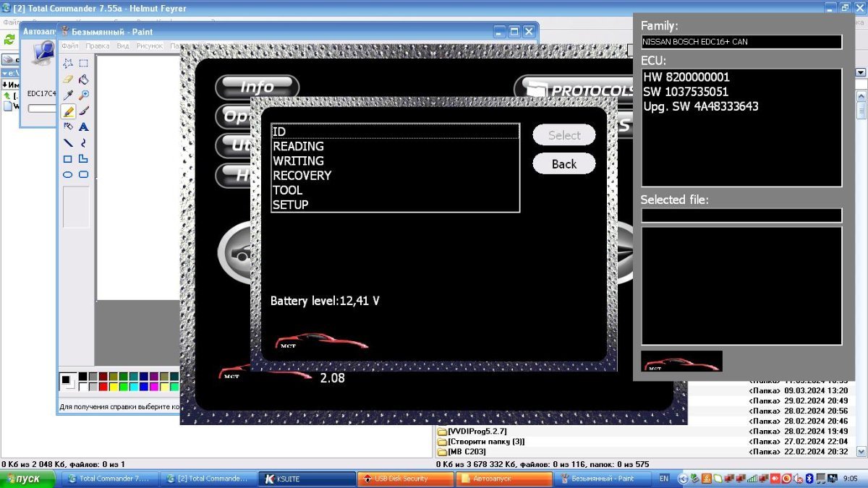
Task: Click the Total Commander green refresh icon
Action: point(9,39)
